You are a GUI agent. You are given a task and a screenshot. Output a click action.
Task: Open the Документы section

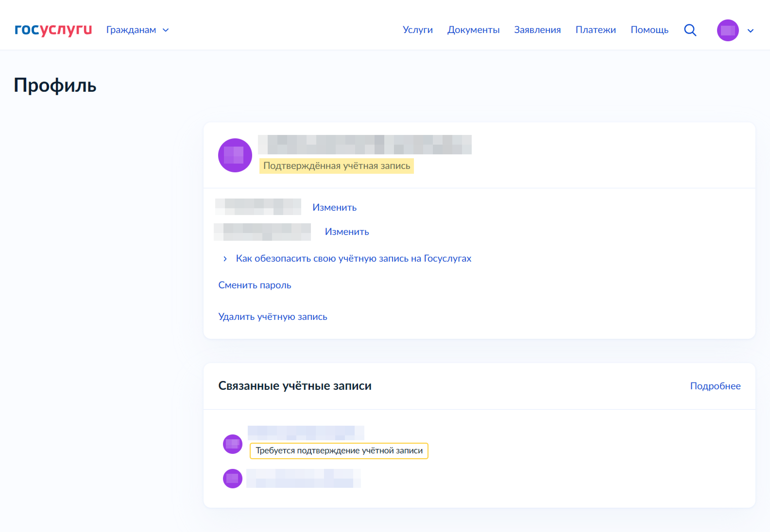[x=473, y=30]
